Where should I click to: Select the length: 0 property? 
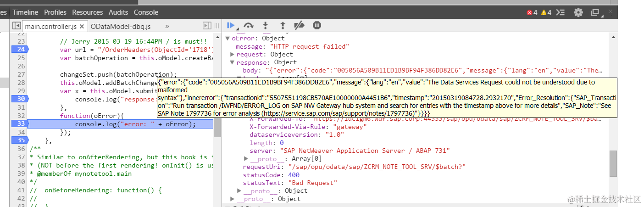click(x=267, y=143)
